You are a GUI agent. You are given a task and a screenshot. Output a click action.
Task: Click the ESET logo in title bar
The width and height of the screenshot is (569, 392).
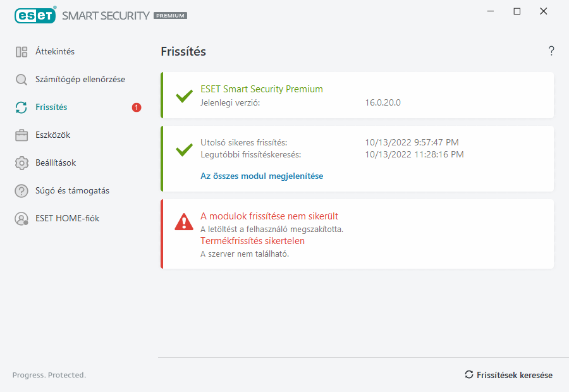point(35,15)
